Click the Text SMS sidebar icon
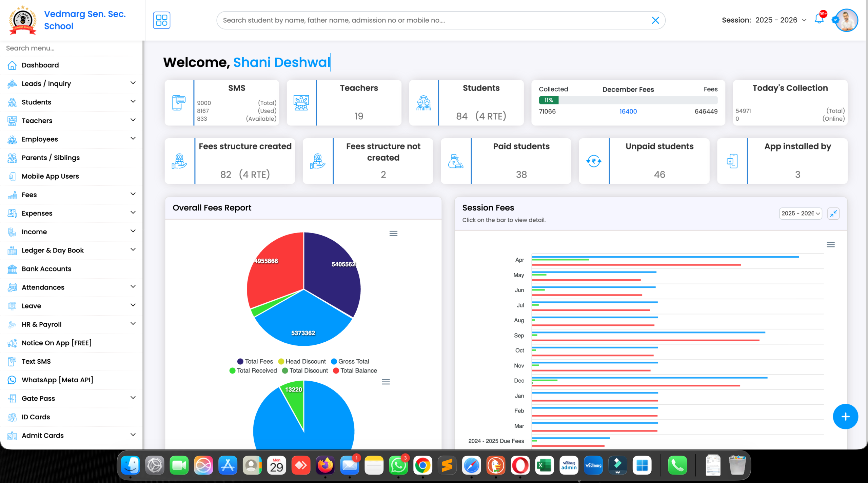868x483 pixels. (12, 361)
